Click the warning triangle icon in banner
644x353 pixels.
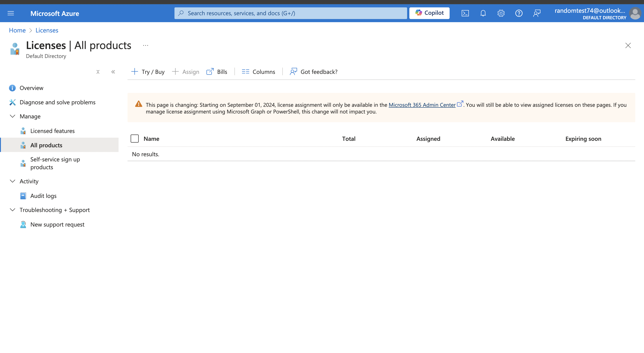click(x=138, y=104)
